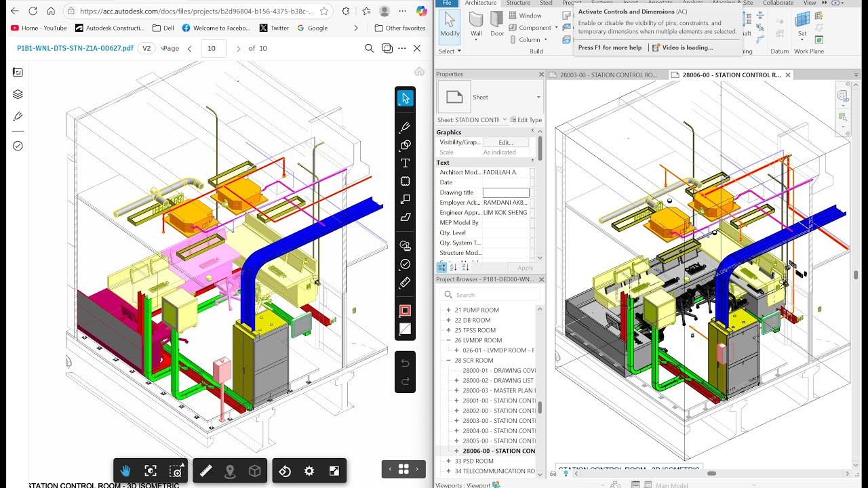The image size is (868, 488).
Task: Expand the 33 PSD ROOM tree node
Action: point(448,461)
